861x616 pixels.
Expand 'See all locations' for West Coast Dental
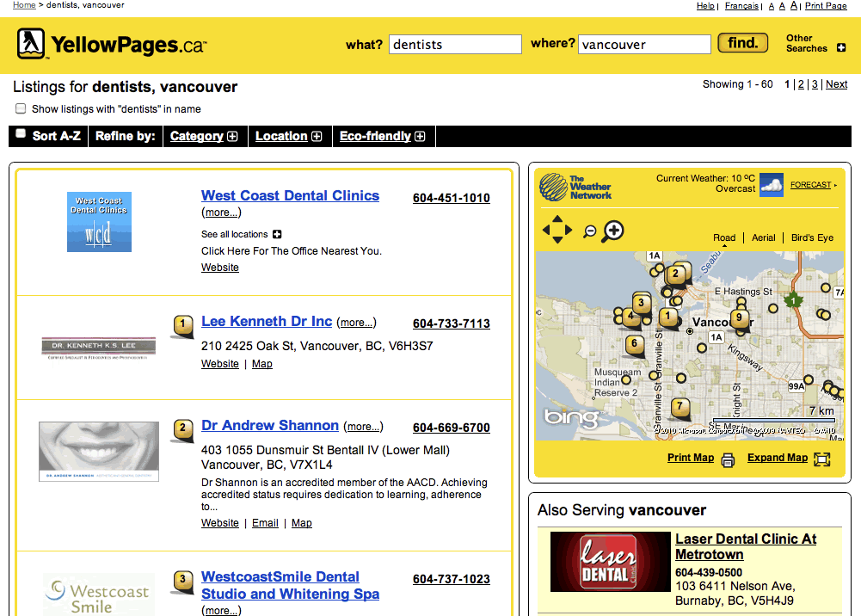(x=277, y=234)
